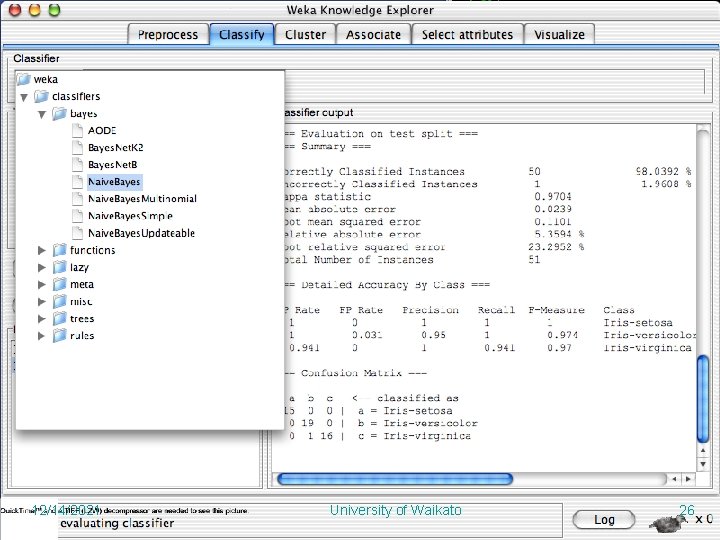
Task: Click the trees folder icon
Action: pos(59,319)
